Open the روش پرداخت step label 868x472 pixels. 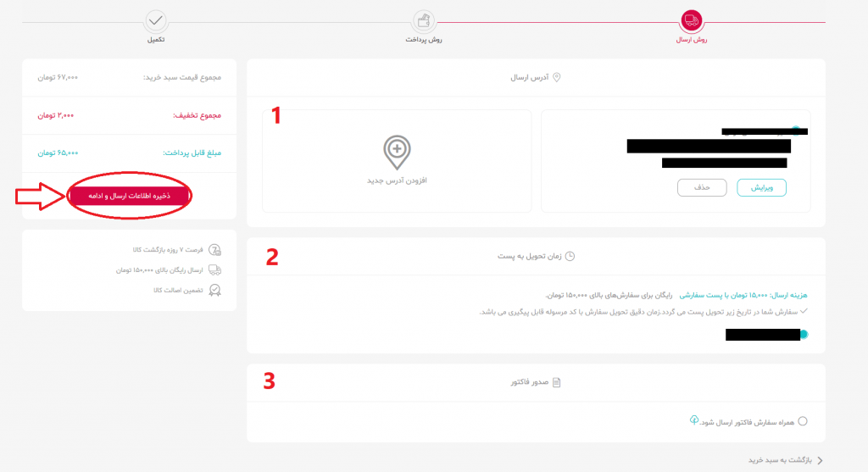(424, 40)
